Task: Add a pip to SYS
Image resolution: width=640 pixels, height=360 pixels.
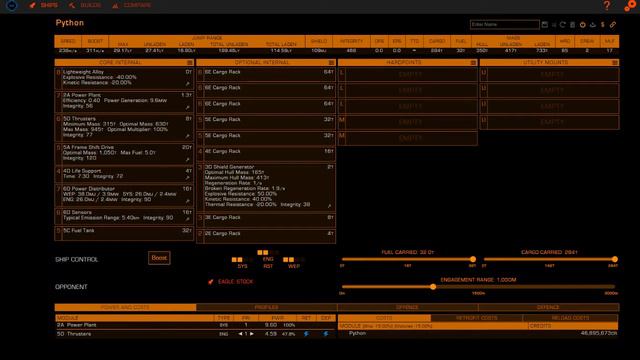Action: [242, 266]
